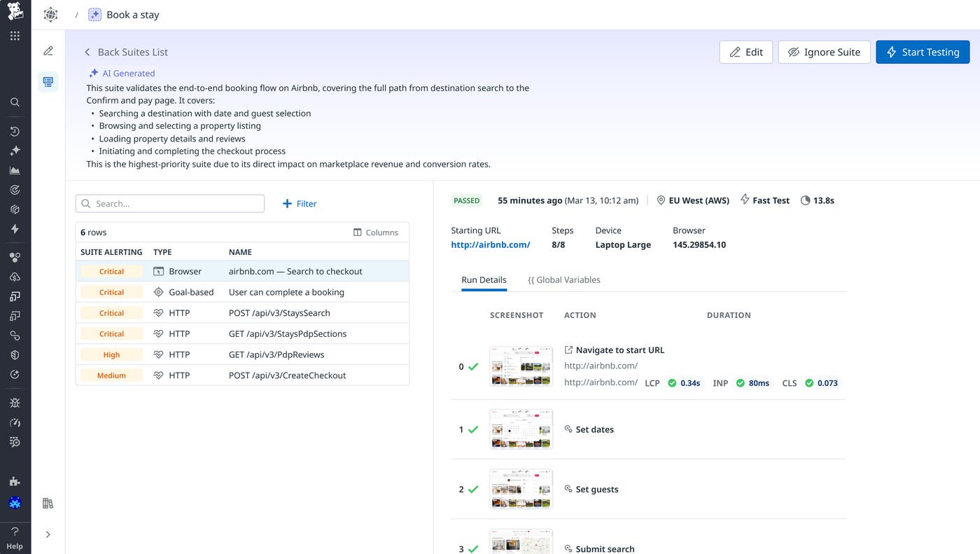Viewport: 980px width, 554px height.
Task: Click the Ignore Suite button
Action: pyautogui.click(x=824, y=52)
